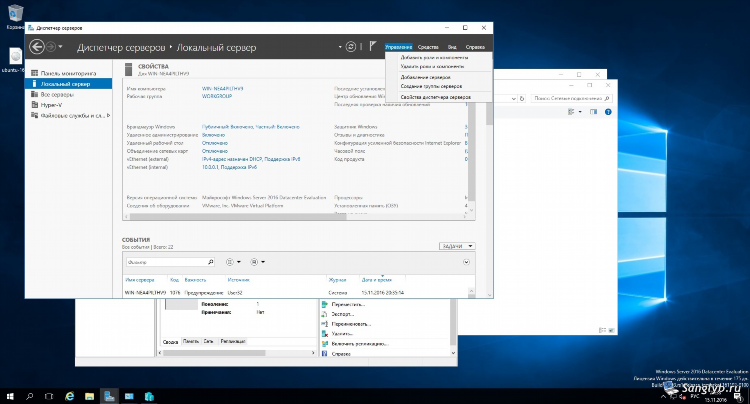Open the list criteria options dropdown

coord(233,262)
